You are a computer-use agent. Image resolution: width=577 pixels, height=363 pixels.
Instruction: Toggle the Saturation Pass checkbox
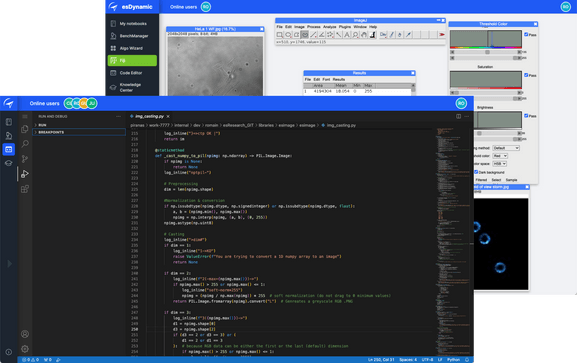pos(526,75)
